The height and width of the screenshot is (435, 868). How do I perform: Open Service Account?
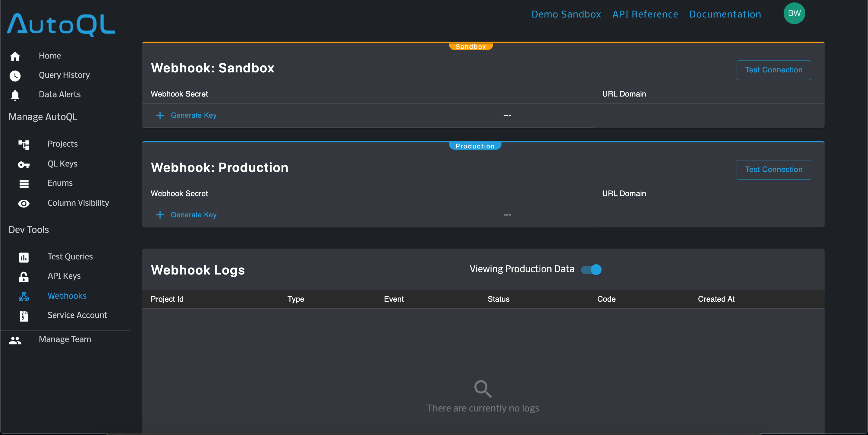77,315
